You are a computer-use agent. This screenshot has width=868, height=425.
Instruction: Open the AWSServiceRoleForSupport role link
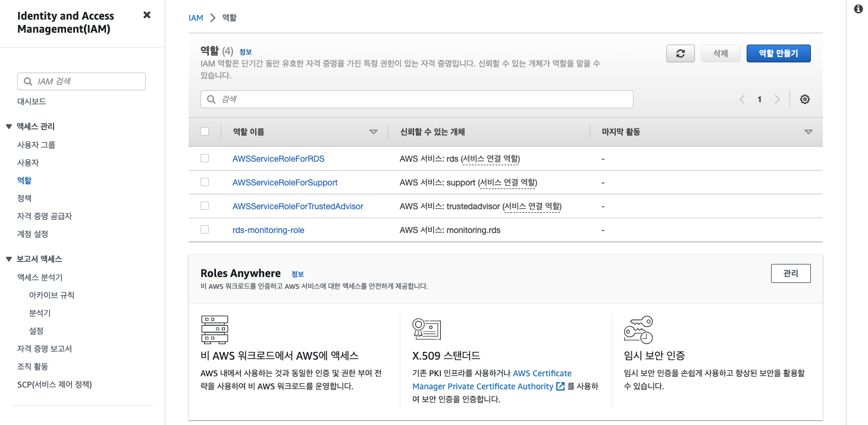pyautogui.click(x=285, y=182)
